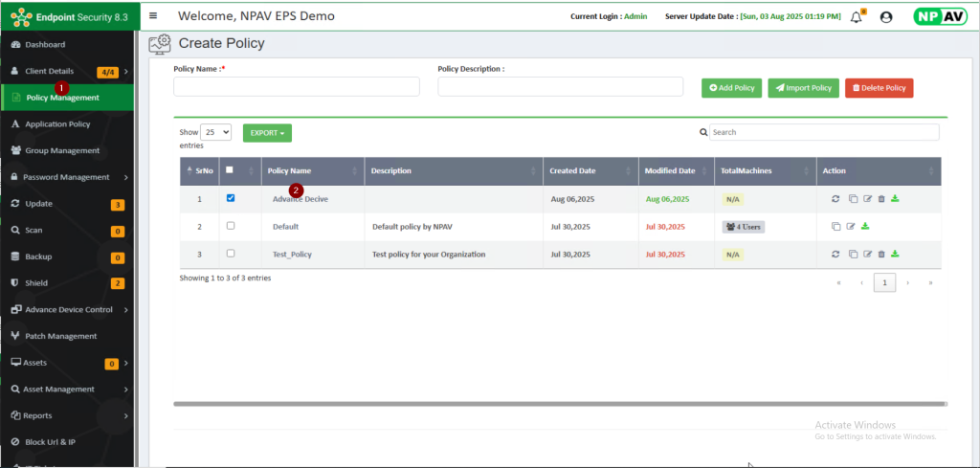Screen dimensions: 980x468
Task: Edit the Test_Policy using the pencil icon
Action: (x=866, y=254)
